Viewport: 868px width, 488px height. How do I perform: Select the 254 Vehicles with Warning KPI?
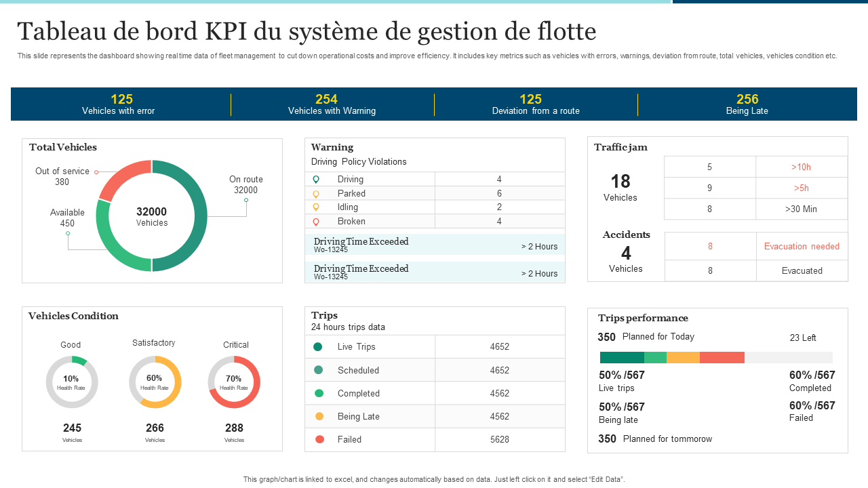[332, 104]
